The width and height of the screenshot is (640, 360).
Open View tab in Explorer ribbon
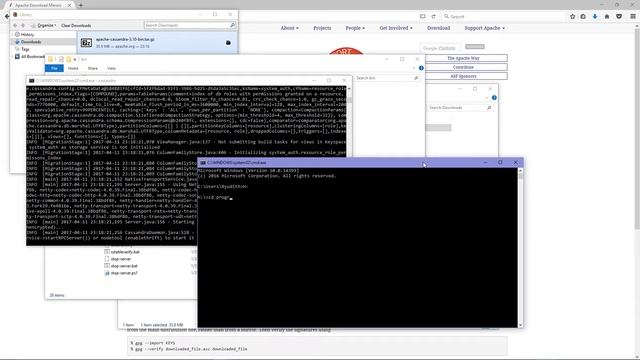[x=111, y=68]
